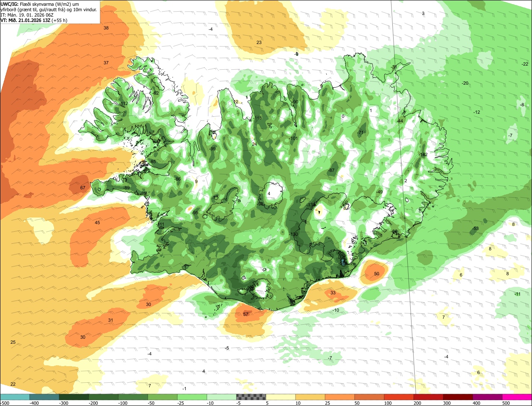Click the map value '-89'
This screenshot has width=532, height=406.
[126, 188]
